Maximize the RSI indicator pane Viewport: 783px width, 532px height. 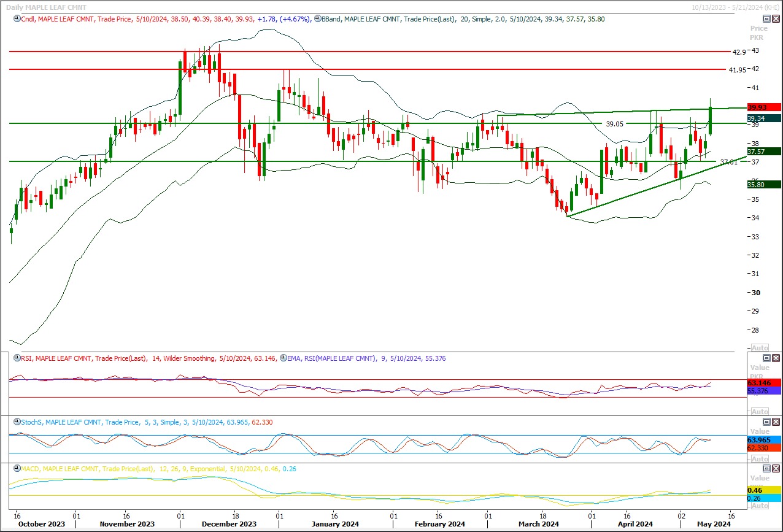[x=766, y=358]
